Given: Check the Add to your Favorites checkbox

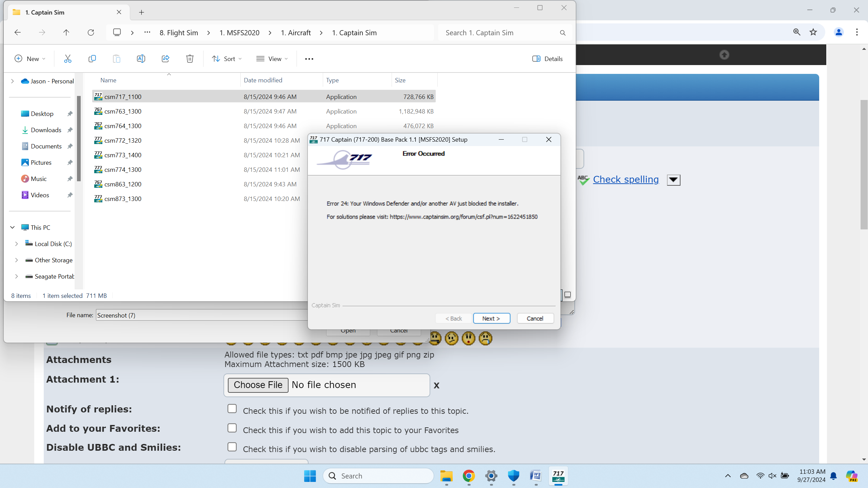Looking at the screenshot, I should point(232,428).
